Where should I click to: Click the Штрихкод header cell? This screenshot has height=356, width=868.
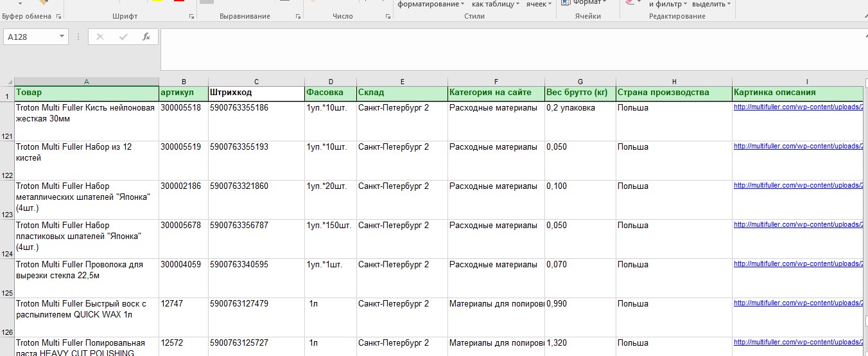click(x=256, y=94)
